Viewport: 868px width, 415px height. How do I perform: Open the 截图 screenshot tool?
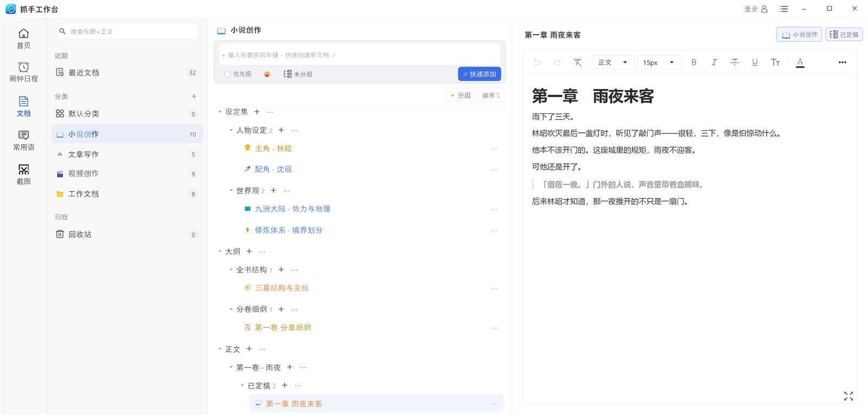(23, 175)
